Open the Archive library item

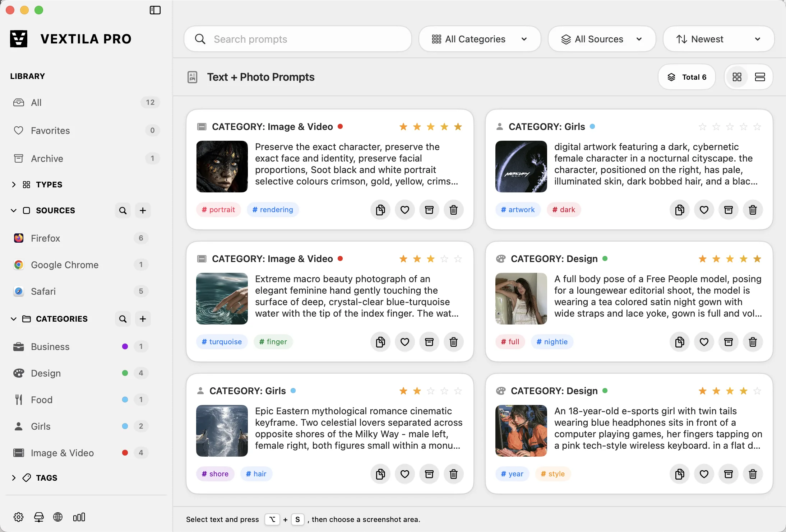(86, 159)
